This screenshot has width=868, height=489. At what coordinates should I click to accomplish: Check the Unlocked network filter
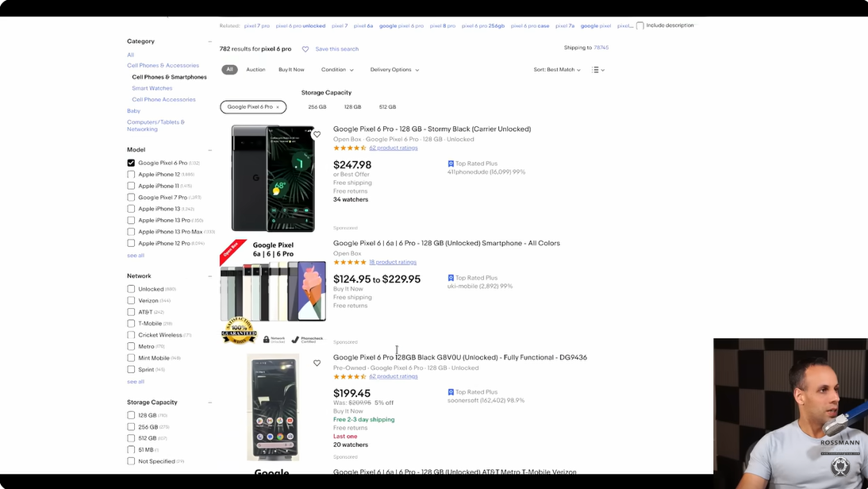pyautogui.click(x=131, y=289)
